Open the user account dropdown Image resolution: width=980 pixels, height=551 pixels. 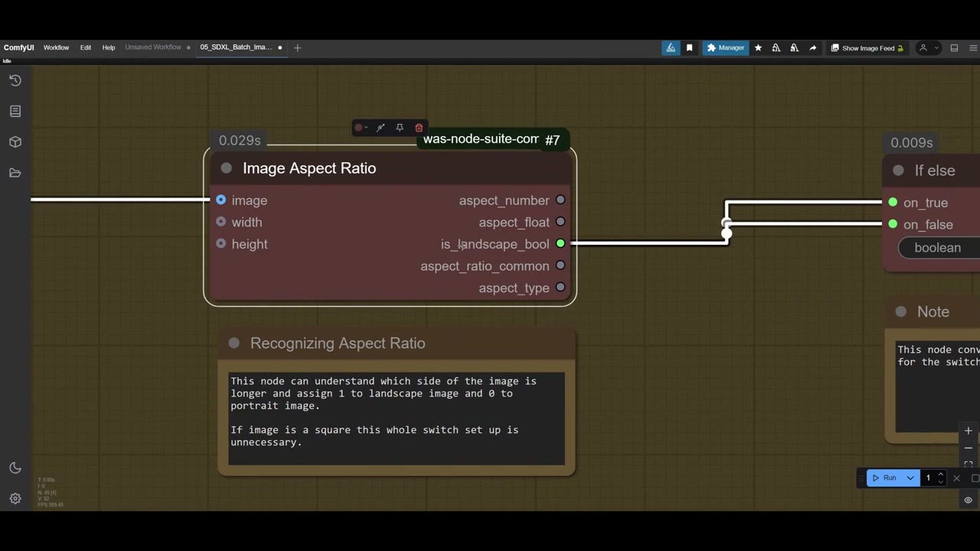pos(928,47)
